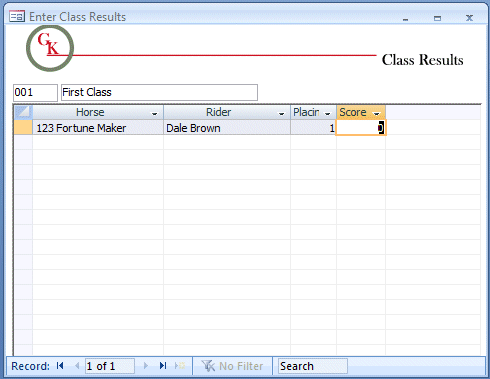Click the active Score cell

(x=361, y=128)
